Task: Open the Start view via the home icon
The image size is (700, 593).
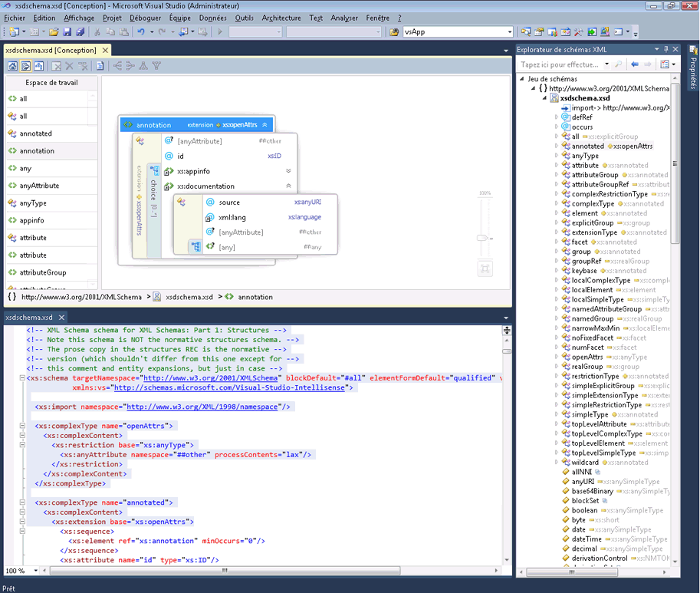Action: [12, 66]
